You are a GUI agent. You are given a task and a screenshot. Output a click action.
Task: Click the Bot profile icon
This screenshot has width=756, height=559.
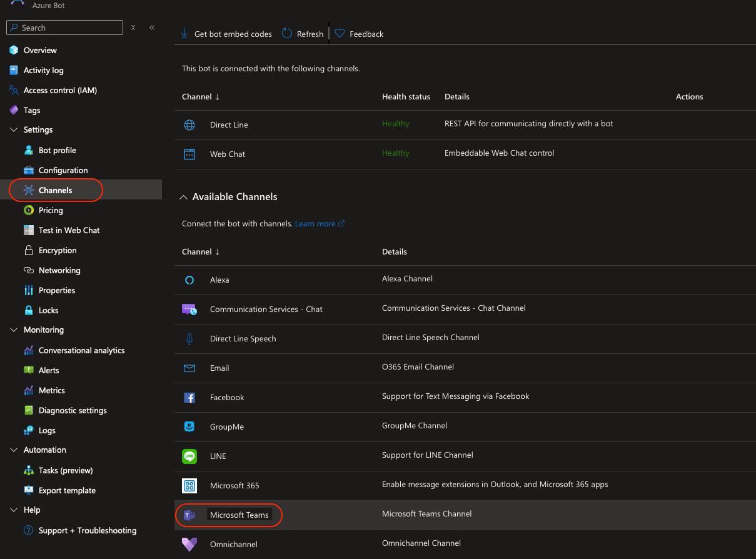[x=29, y=150]
